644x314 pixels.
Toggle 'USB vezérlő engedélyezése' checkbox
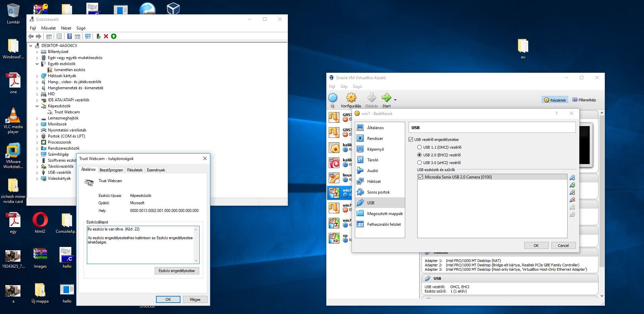411,140
